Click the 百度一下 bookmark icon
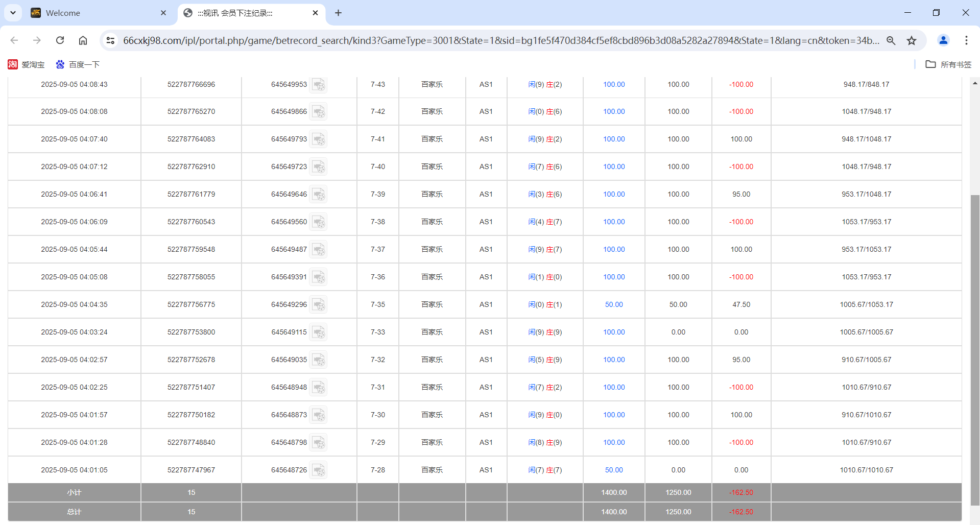The width and height of the screenshot is (980, 525). pyautogui.click(x=59, y=64)
